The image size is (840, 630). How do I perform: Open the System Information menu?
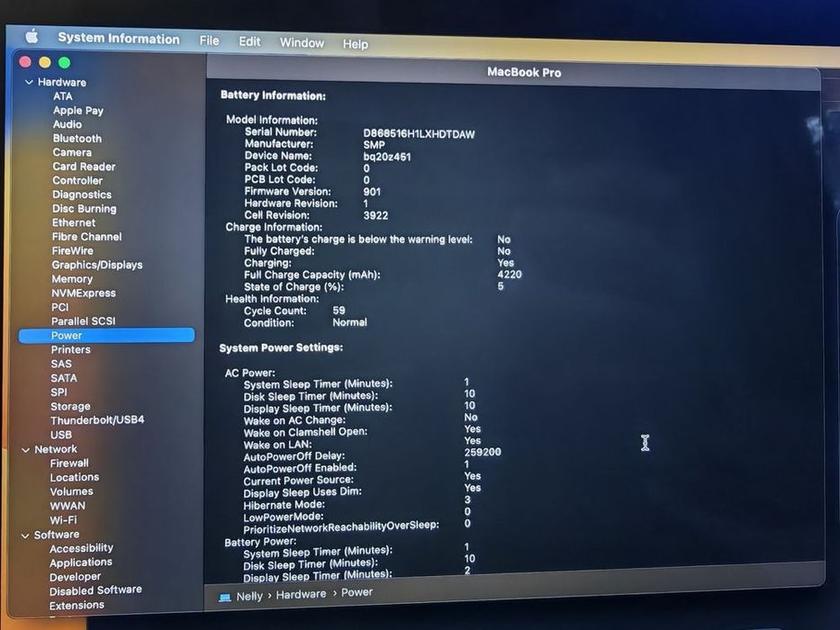119,39
